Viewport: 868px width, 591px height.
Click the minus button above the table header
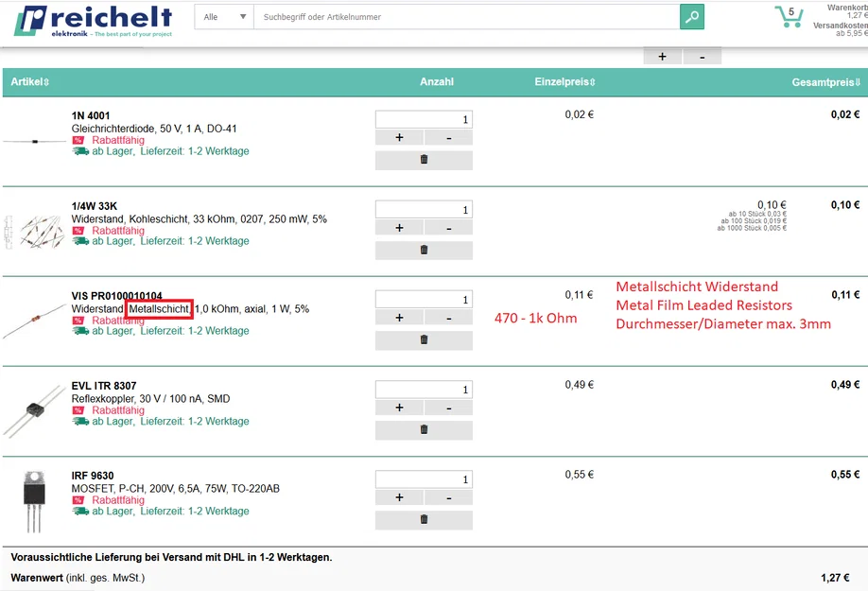tap(702, 57)
